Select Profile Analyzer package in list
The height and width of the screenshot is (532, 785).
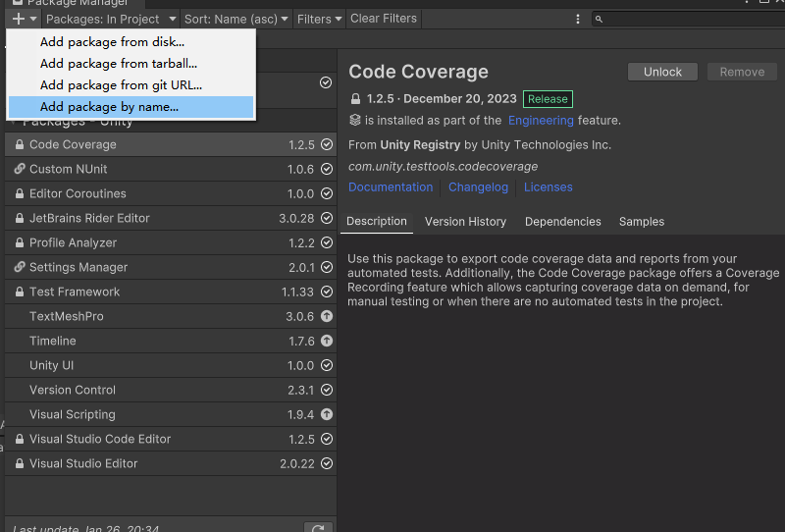tap(73, 242)
